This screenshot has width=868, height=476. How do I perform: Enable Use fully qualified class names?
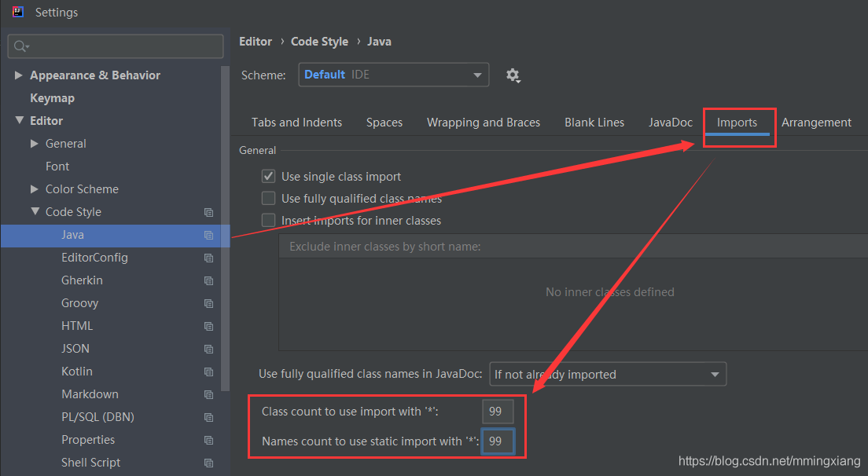coord(269,199)
